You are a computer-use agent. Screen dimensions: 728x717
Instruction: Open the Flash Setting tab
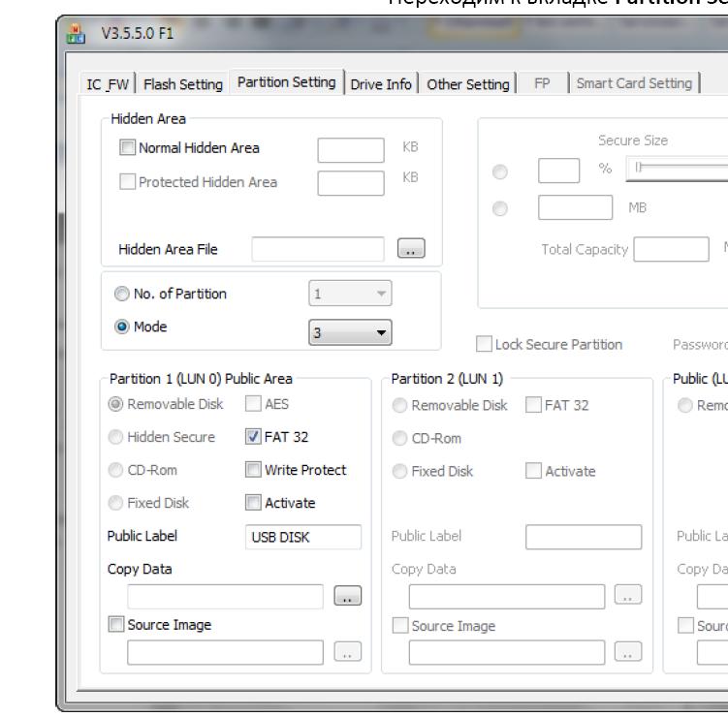click(183, 84)
